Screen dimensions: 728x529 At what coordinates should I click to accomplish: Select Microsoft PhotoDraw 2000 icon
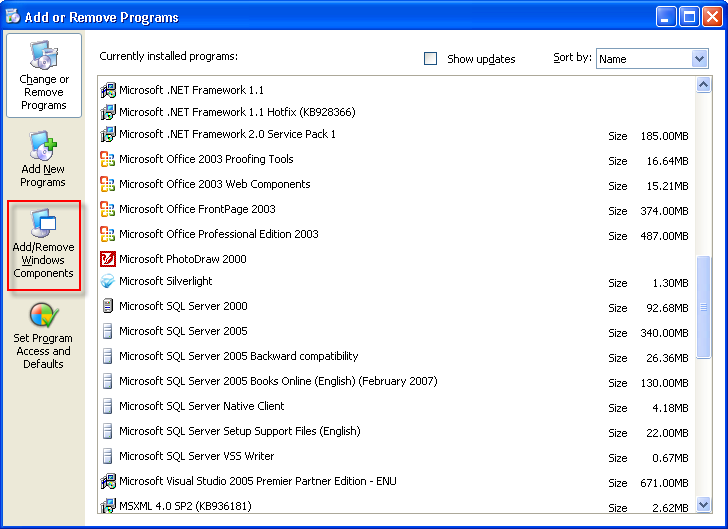click(108, 259)
